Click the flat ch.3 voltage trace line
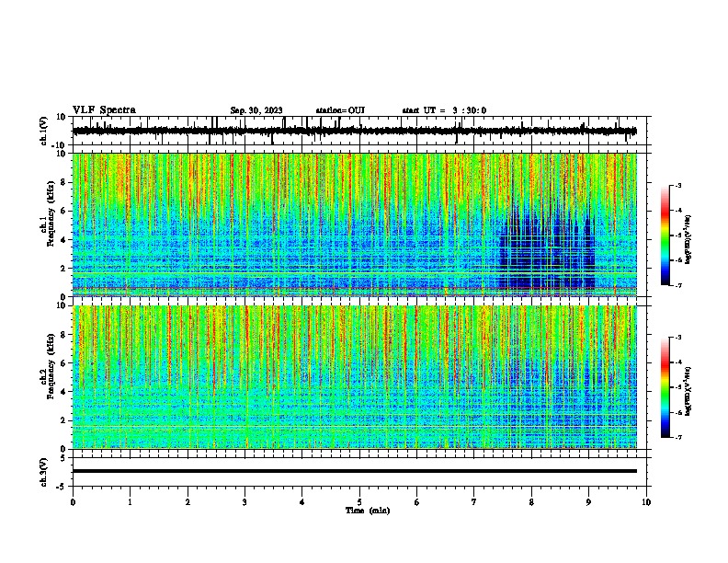 (x=355, y=471)
